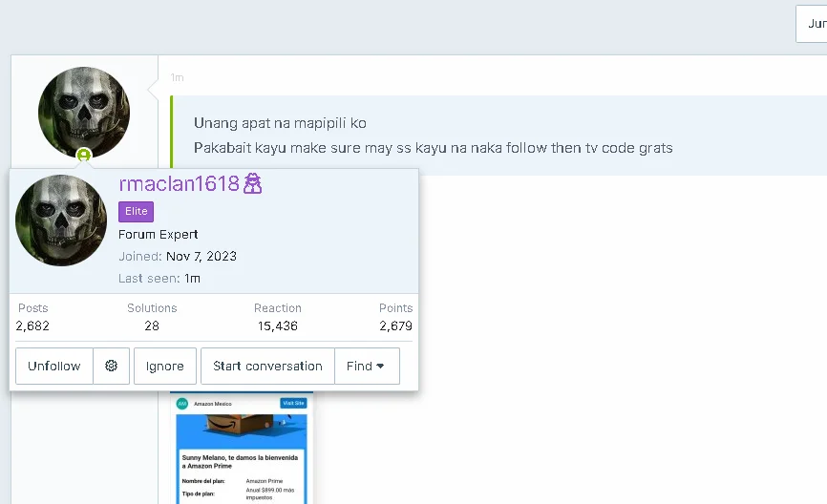Click the joined date Nov 7, 2023

pyautogui.click(x=201, y=256)
